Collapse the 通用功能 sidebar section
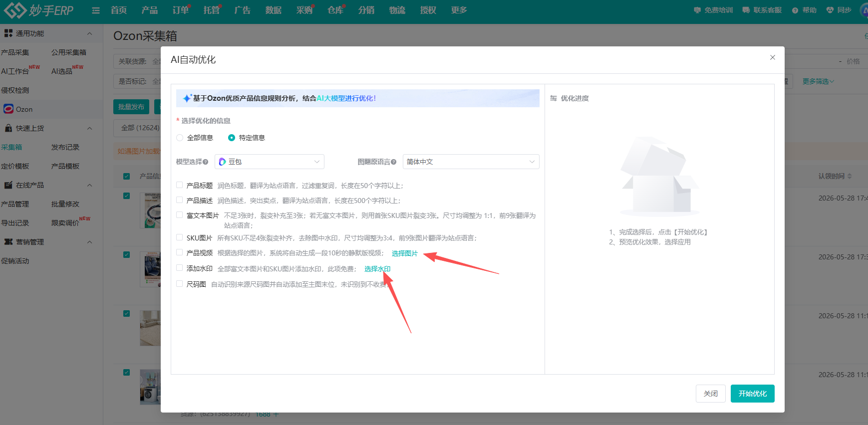Image resolution: width=868 pixels, height=425 pixels. click(x=90, y=33)
